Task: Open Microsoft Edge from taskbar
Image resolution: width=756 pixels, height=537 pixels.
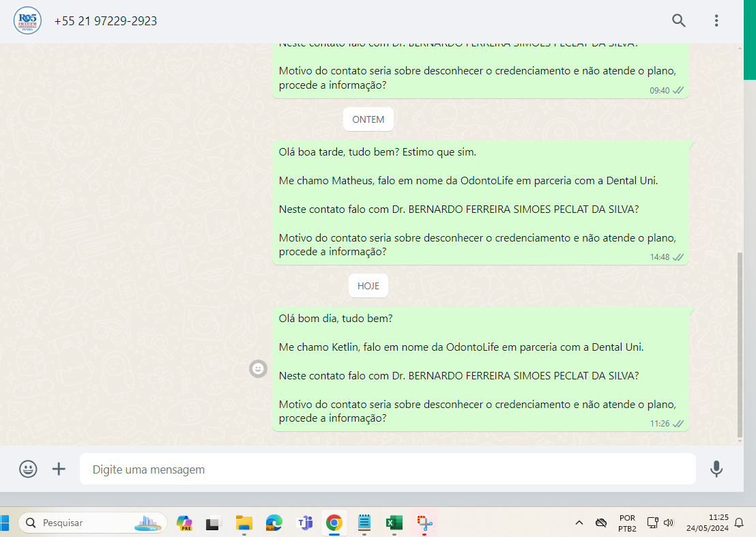Action: pyautogui.click(x=274, y=523)
